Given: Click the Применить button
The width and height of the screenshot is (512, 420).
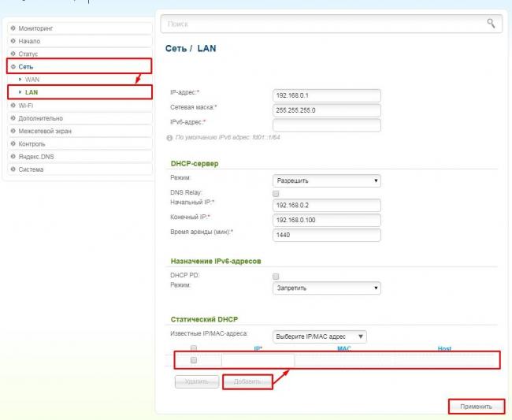Looking at the screenshot, I should 476,407.
